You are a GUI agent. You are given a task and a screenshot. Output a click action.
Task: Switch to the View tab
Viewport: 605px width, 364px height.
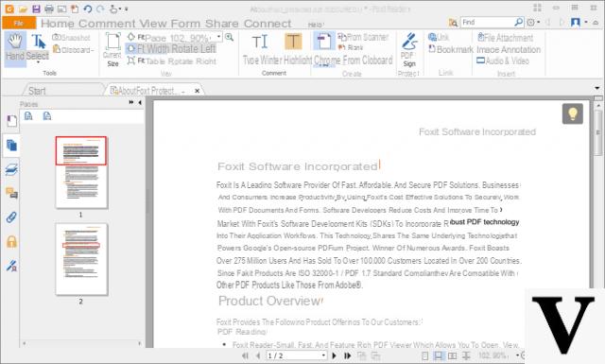click(x=153, y=24)
